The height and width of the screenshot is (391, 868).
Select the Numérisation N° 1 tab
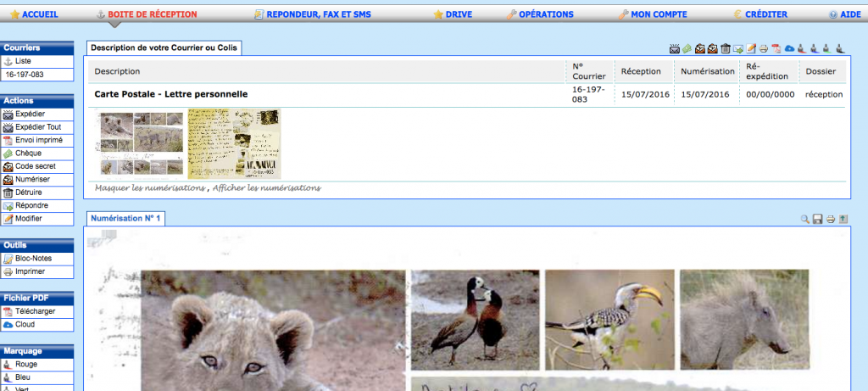[x=125, y=219]
